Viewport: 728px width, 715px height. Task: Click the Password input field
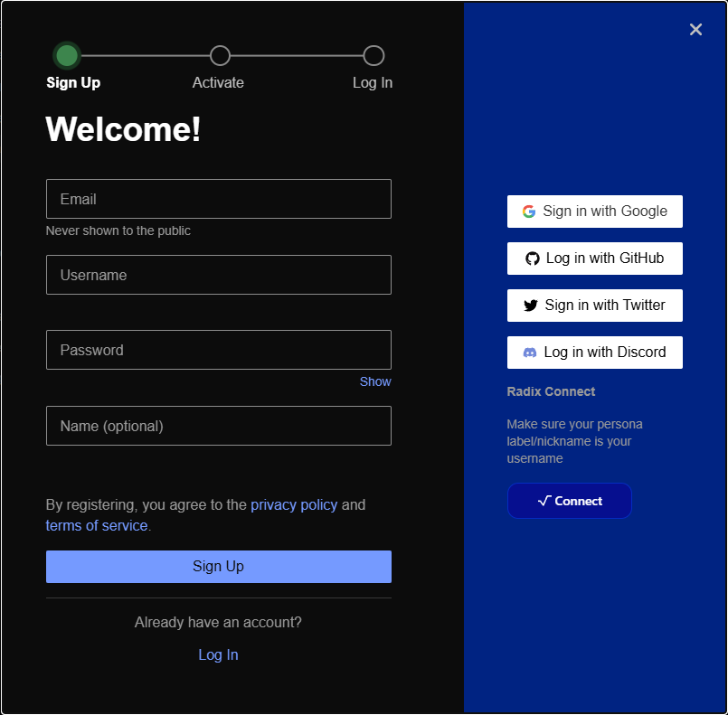click(218, 350)
